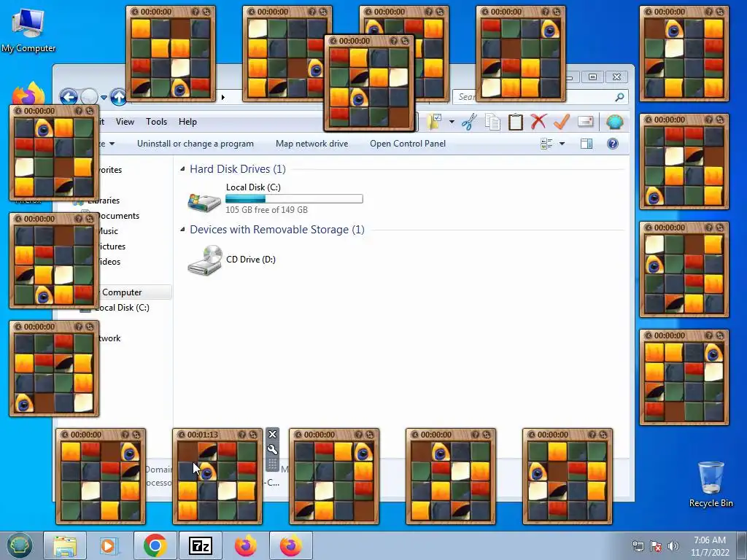The image size is (747, 560).
Task: Open the View menu
Action: pyautogui.click(x=125, y=122)
